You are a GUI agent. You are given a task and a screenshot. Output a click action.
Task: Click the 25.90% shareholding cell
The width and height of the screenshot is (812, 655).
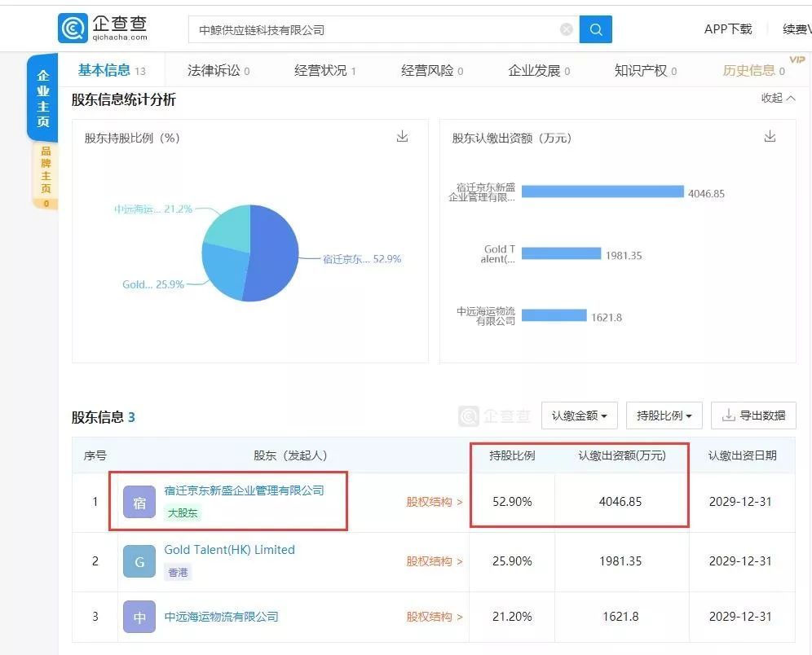(512, 561)
